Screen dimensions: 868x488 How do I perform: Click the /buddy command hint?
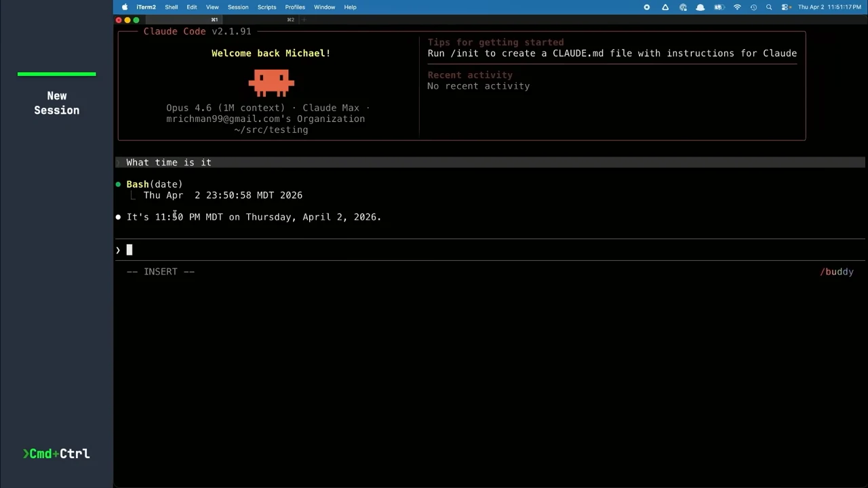click(x=837, y=272)
